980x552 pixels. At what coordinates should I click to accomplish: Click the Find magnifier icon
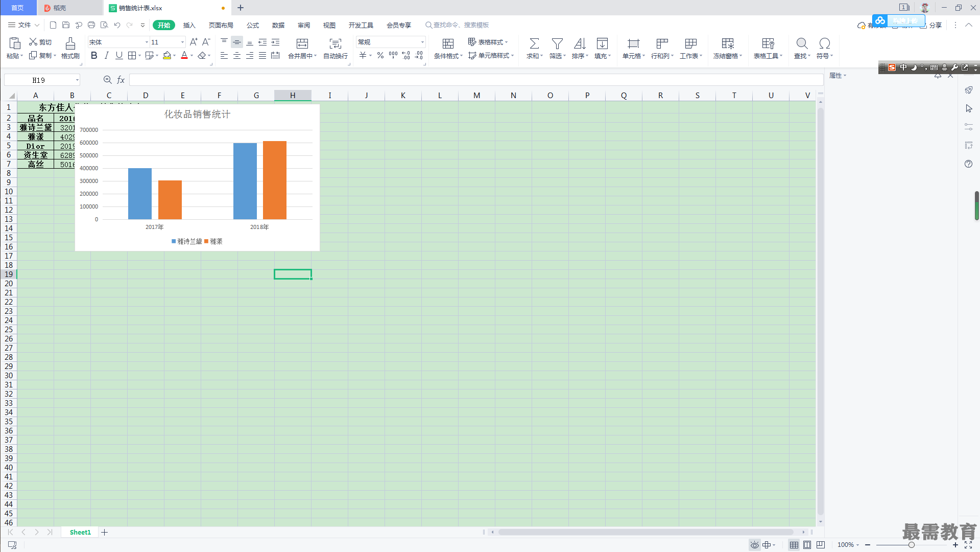pos(802,43)
